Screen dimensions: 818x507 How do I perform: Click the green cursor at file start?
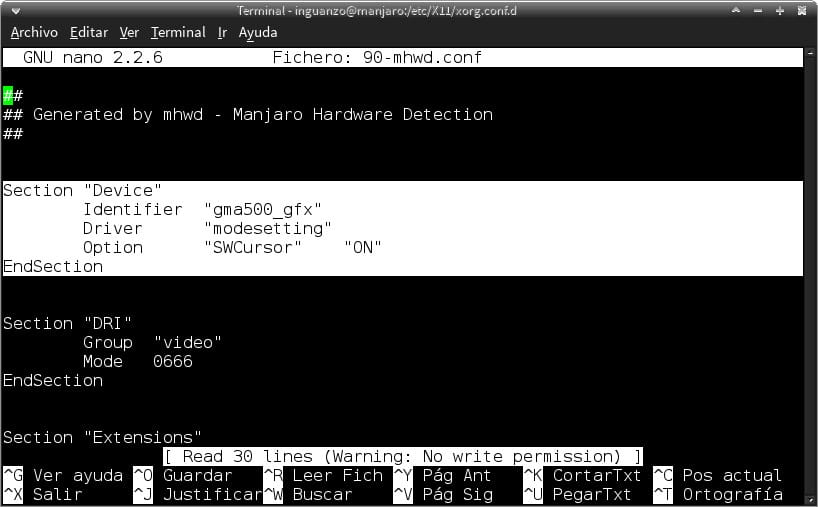pyautogui.click(x=8, y=96)
